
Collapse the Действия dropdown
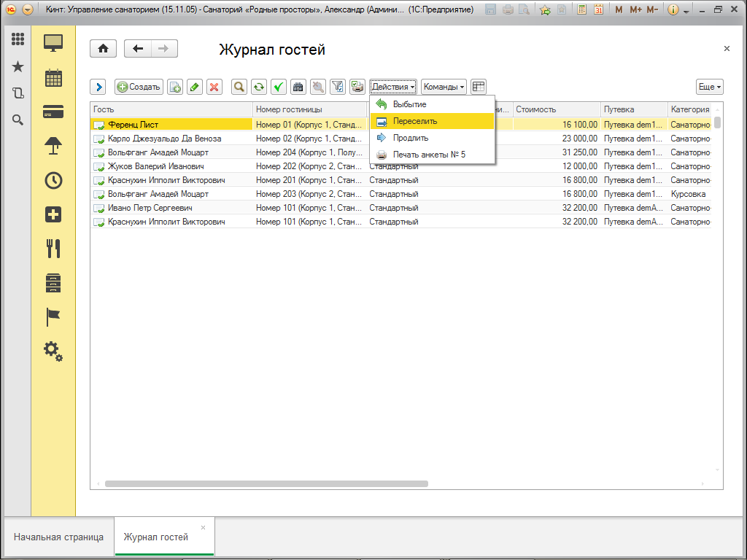click(393, 87)
